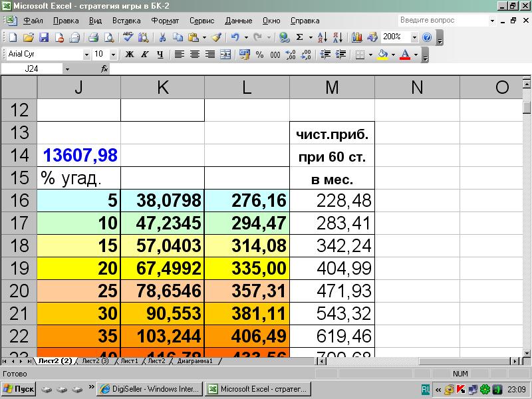532x399 pixels.
Task: Switch to sheet tab Лист1
Action: pyautogui.click(x=129, y=361)
